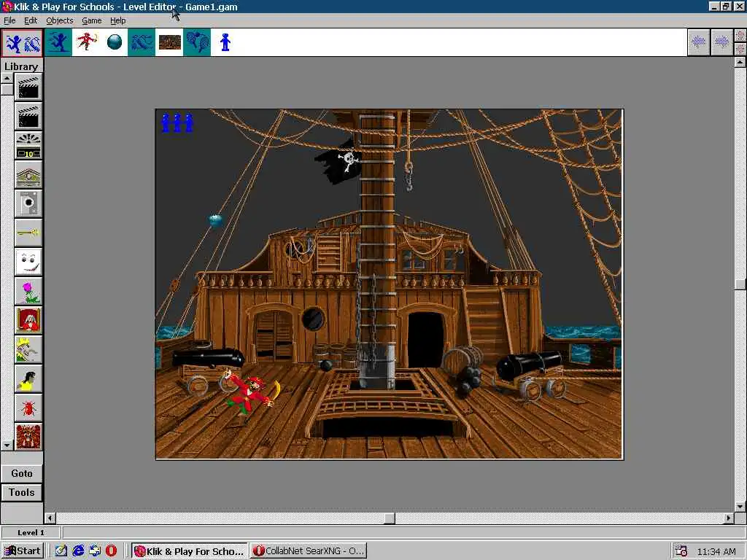Screen dimensions: 747x560
Task: Choose the yellow-shirted girl library item
Action: click(x=28, y=378)
